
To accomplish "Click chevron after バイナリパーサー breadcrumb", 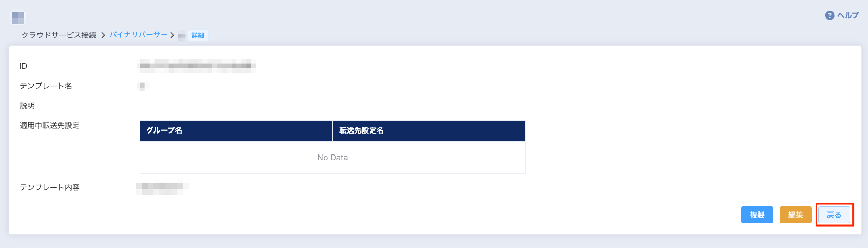I will tap(172, 35).
